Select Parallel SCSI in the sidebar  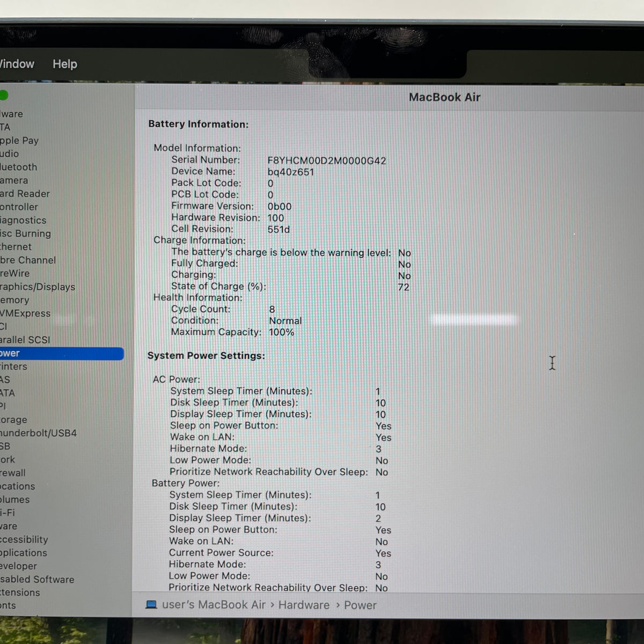[25, 340]
